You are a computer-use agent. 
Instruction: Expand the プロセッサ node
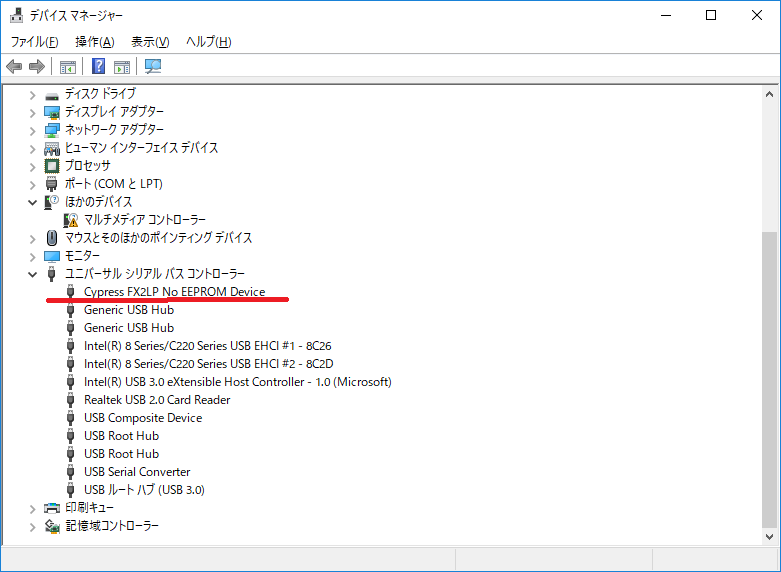(32, 166)
